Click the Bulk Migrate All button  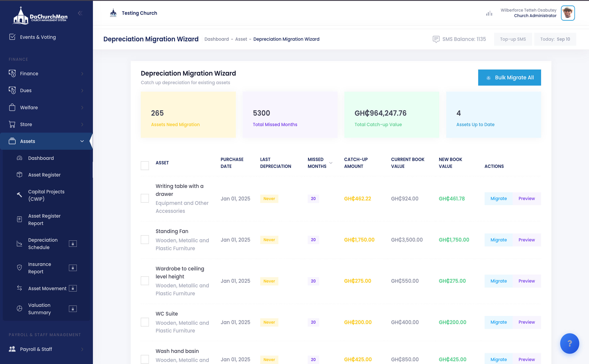click(x=510, y=77)
